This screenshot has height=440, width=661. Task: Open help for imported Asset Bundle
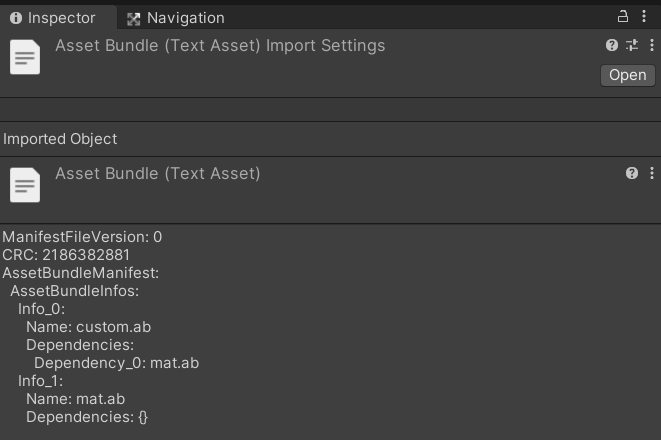pos(632,173)
